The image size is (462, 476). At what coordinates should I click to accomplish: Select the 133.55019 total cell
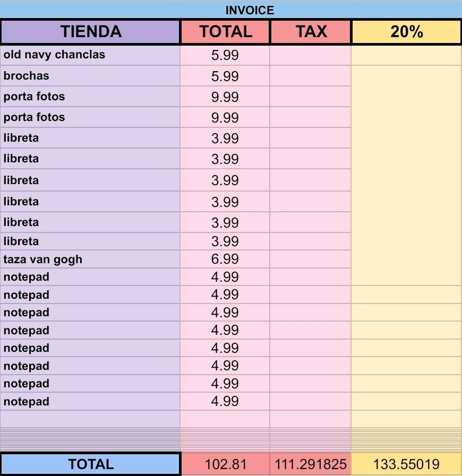click(x=406, y=464)
